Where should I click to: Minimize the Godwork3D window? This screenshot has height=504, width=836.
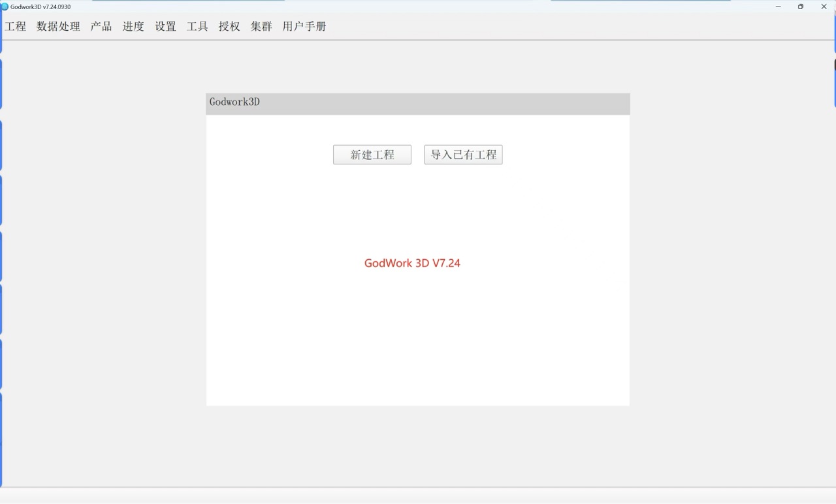[x=778, y=7]
